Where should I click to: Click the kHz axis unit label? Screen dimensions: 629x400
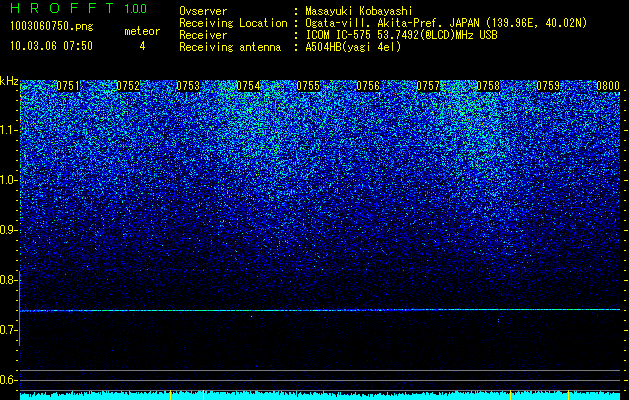click(x=9, y=81)
